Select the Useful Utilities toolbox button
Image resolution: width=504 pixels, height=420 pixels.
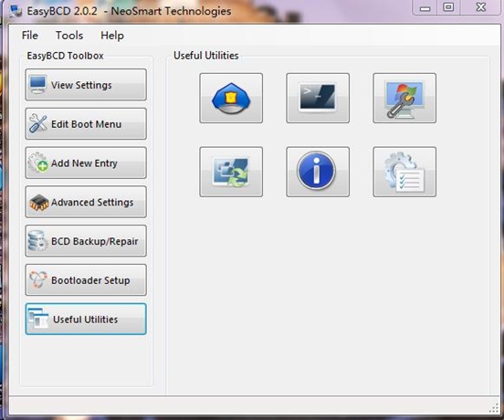86,319
